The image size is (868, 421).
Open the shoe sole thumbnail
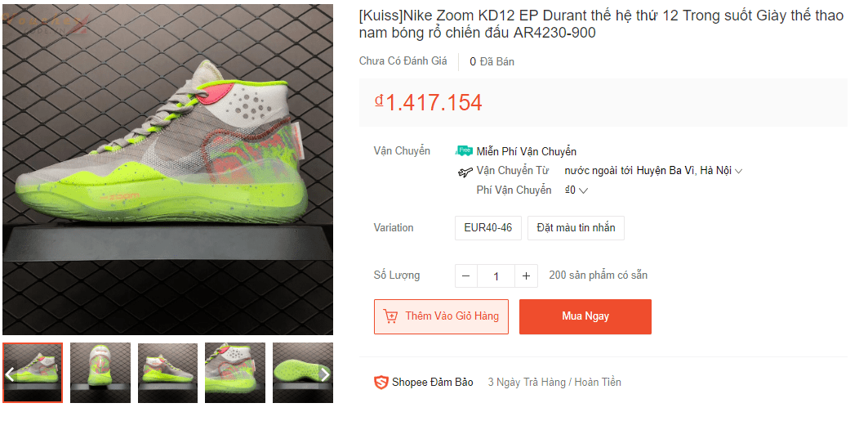303,372
